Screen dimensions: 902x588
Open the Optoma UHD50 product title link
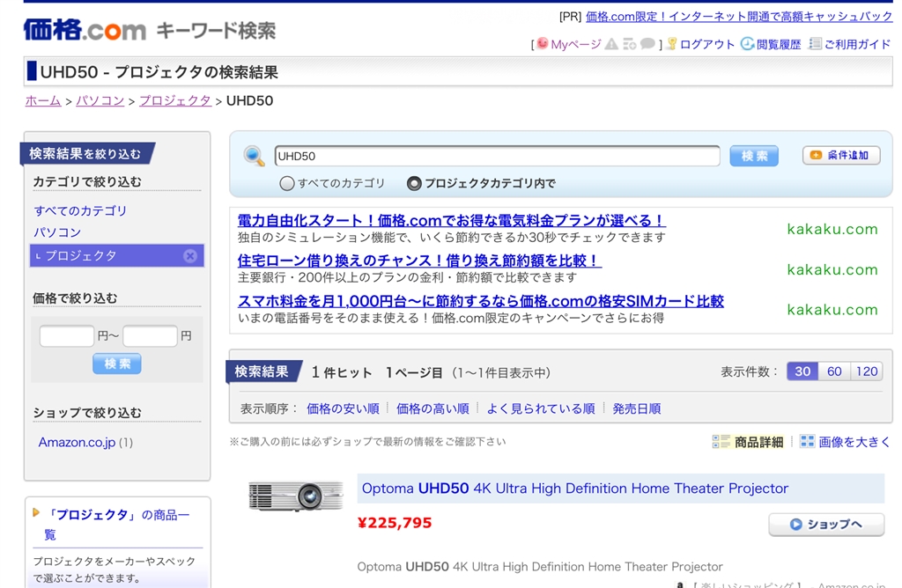pyautogui.click(x=574, y=489)
